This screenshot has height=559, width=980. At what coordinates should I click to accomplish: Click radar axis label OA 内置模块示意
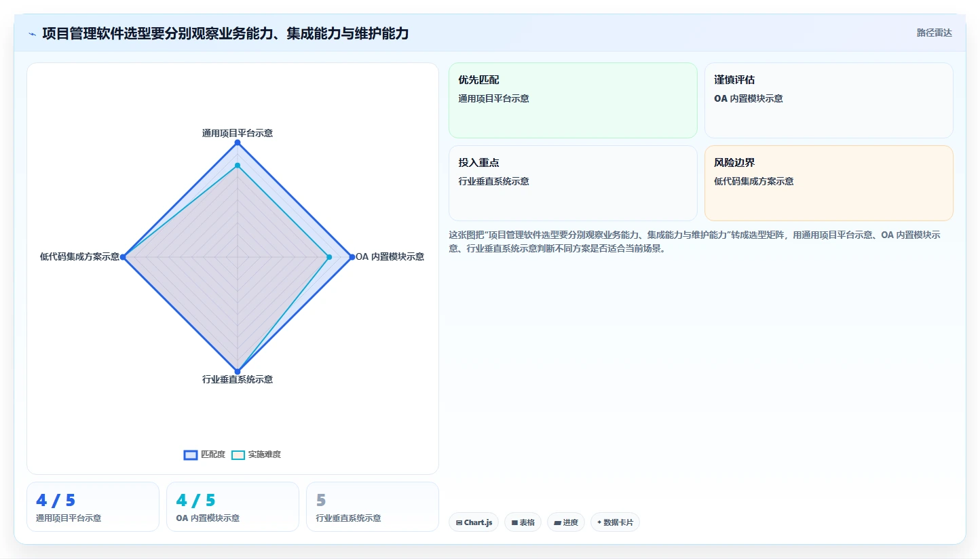click(x=390, y=256)
